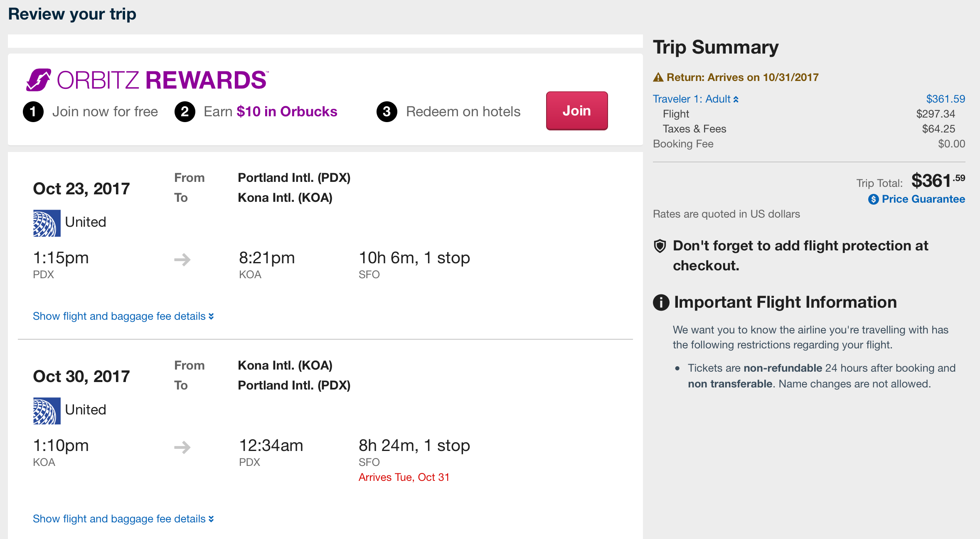Collapse the Traveler 1: Adult price breakdown
980x539 pixels.
pos(695,99)
